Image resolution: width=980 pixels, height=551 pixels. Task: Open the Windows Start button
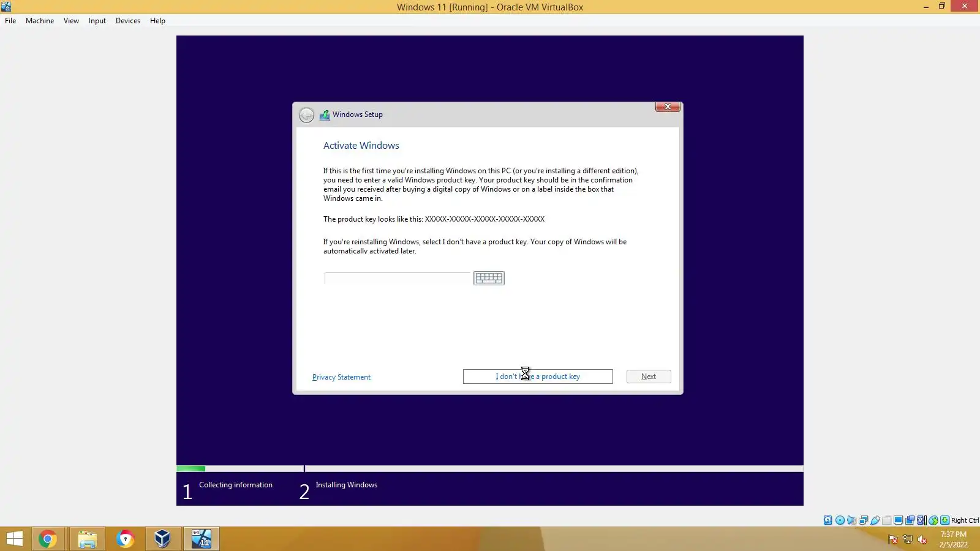coord(14,539)
